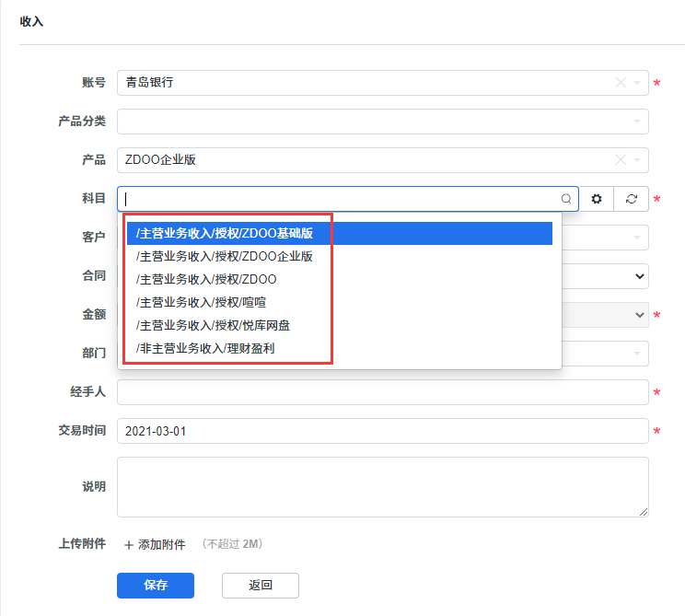Click the 说明 text area
685x616 pixels.
(x=383, y=487)
